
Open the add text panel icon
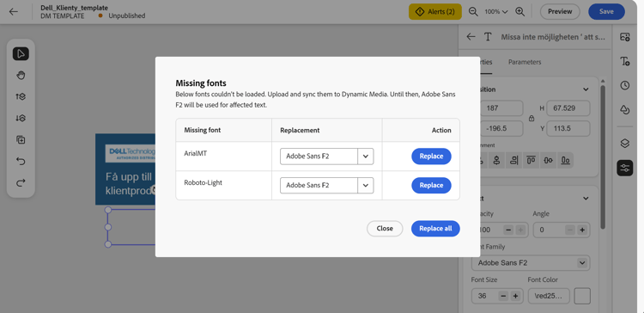[x=625, y=62]
